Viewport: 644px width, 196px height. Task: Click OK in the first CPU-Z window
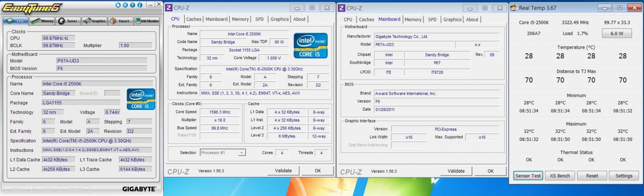318,171
